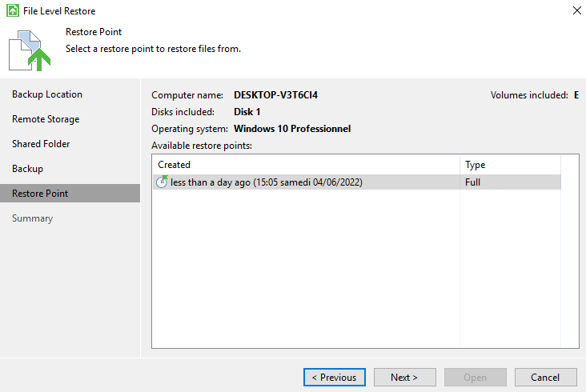Image resolution: width=586 pixels, height=392 pixels.
Task: Sort by the Type column header
Action: click(510, 165)
